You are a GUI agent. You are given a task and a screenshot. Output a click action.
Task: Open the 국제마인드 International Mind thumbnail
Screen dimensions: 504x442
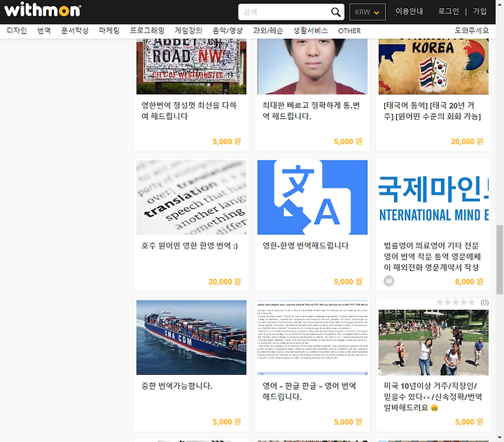[433, 198]
